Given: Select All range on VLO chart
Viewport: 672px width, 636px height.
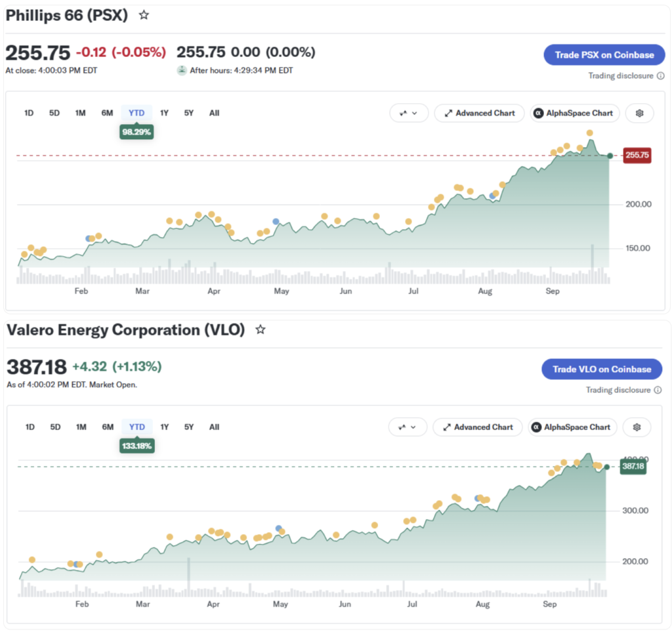Looking at the screenshot, I should pyautogui.click(x=215, y=427).
